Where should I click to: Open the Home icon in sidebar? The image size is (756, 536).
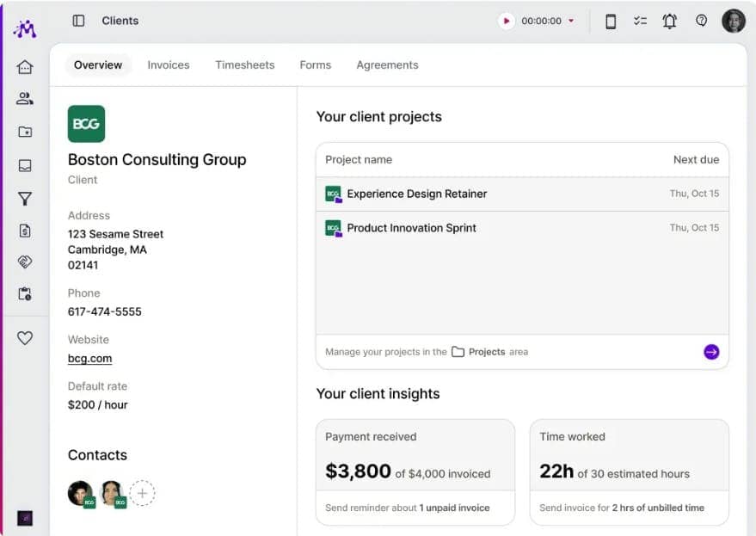25,67
